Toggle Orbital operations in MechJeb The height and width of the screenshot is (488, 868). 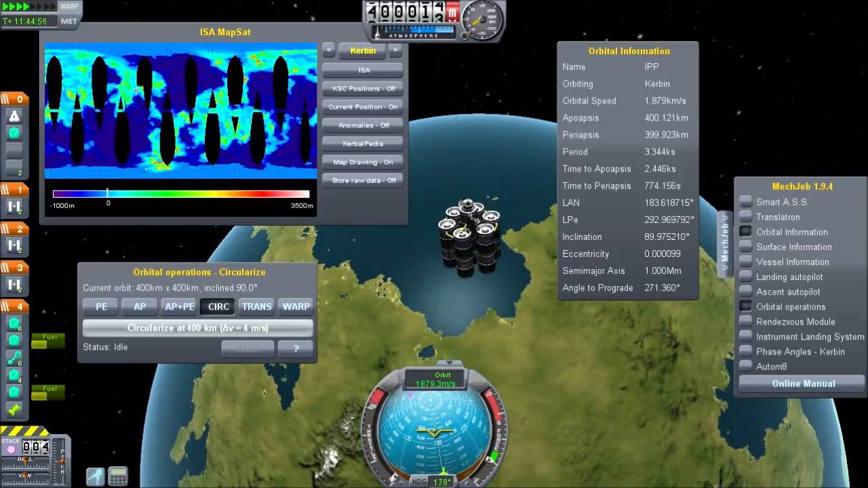(782, 306)
